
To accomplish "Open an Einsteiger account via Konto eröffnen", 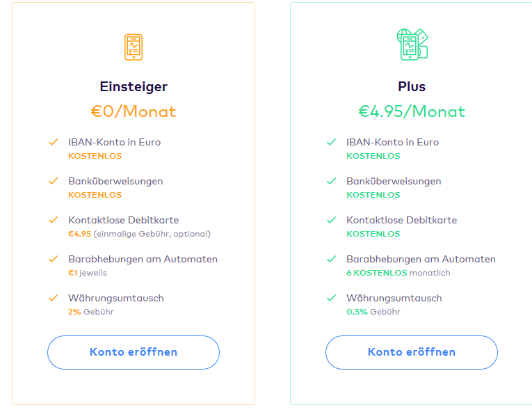I will [x=134, y=352].
